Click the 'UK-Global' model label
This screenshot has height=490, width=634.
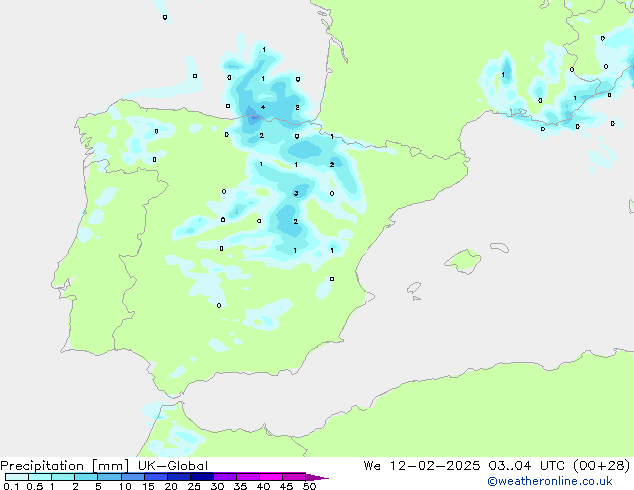(x=173, y=466)
